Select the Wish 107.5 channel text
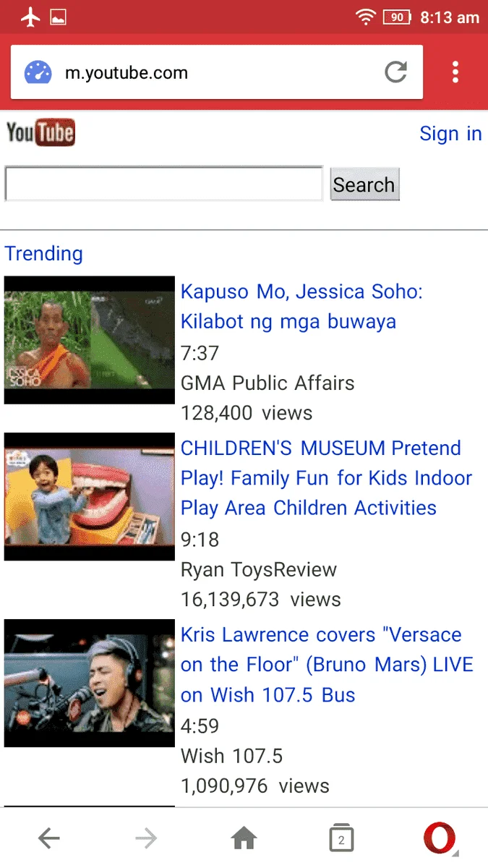The image size is (488, 868). tap(231, 757)
